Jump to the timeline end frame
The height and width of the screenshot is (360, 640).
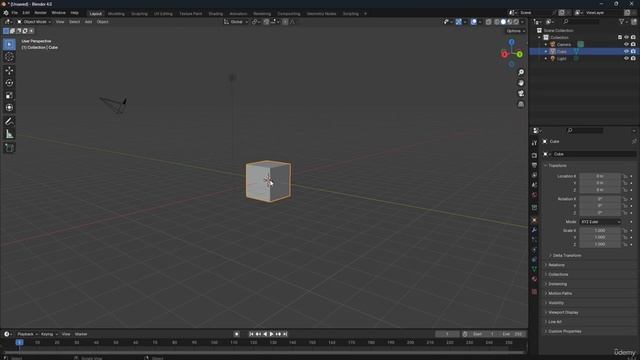click(285, 334)
